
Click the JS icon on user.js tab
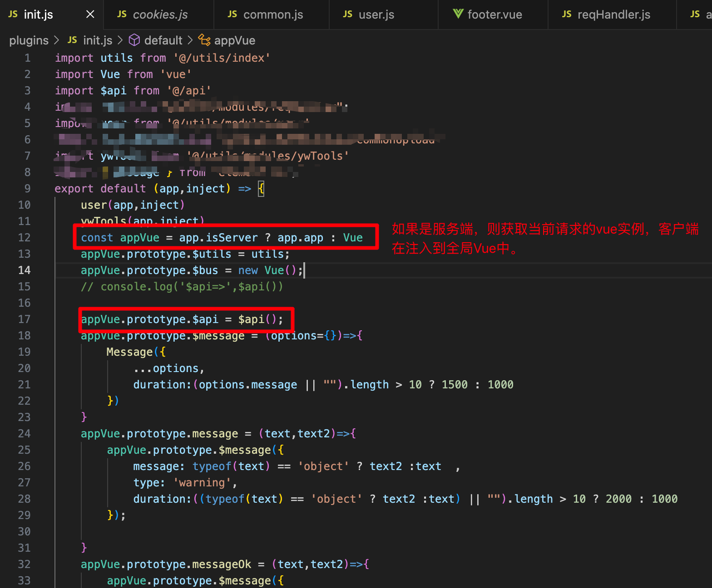(348, 14)
